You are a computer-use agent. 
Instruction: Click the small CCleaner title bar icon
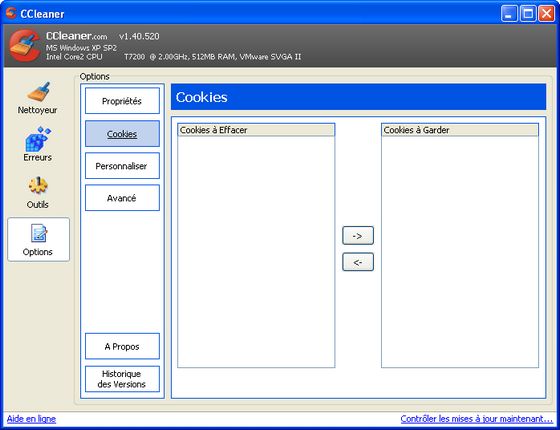[x=11, y=13]
